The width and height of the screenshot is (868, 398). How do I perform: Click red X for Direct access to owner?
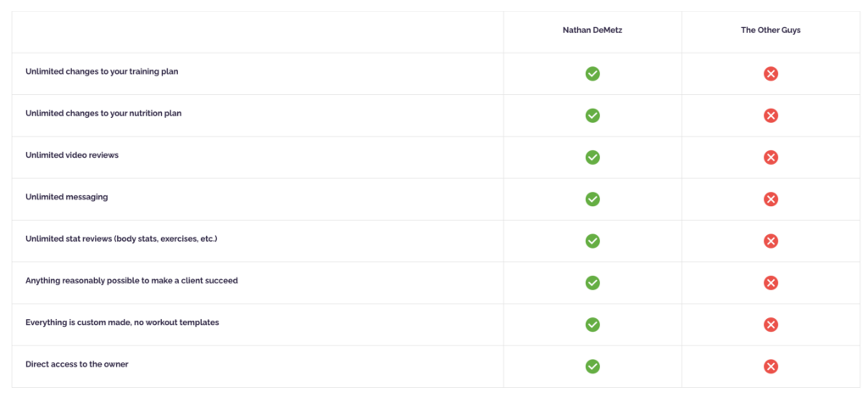coord(771,367)
